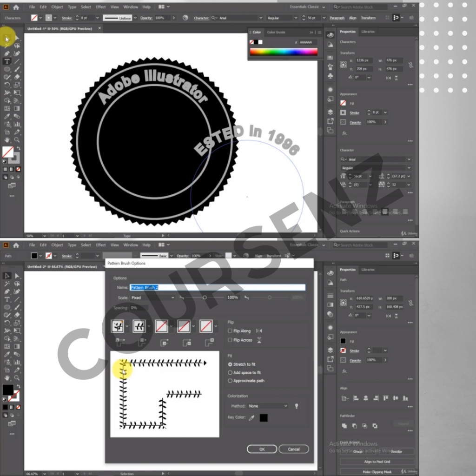Swap fill and stroke in Untitled-1 toolbox
This screenshot has width=476, height=476.
point(19,148)
